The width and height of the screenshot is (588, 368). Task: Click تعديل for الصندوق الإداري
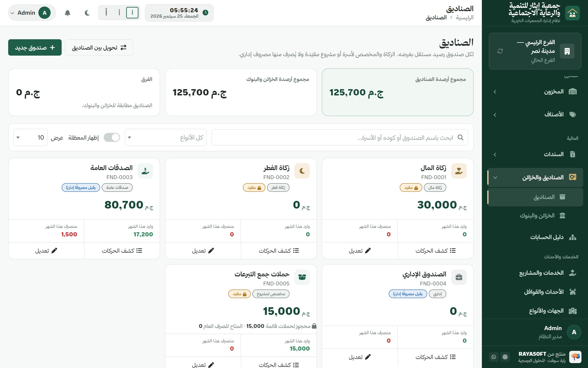(360, 357)
